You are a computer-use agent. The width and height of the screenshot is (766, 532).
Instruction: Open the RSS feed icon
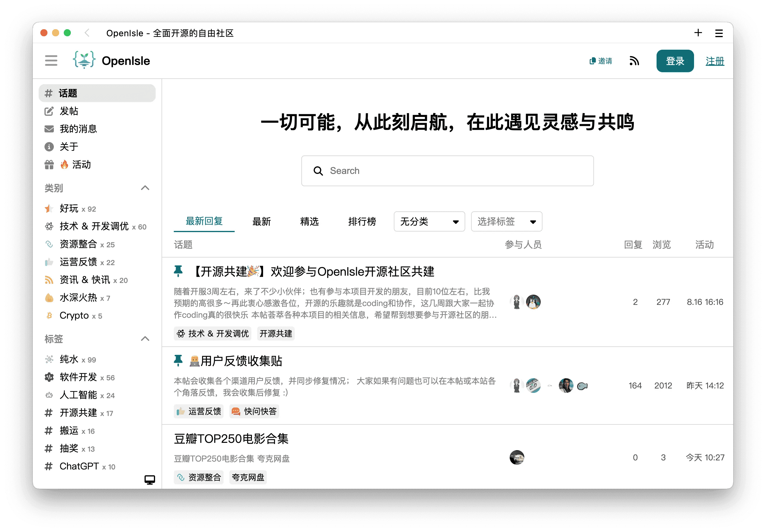click(634, 61)
